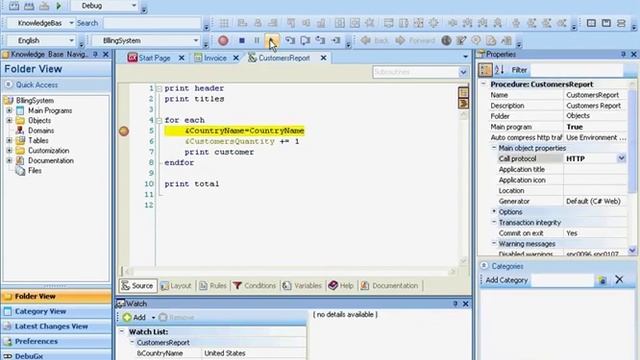Toggle the Quick Access section
The image size is (640, 360).
click(x=9, y=84)
